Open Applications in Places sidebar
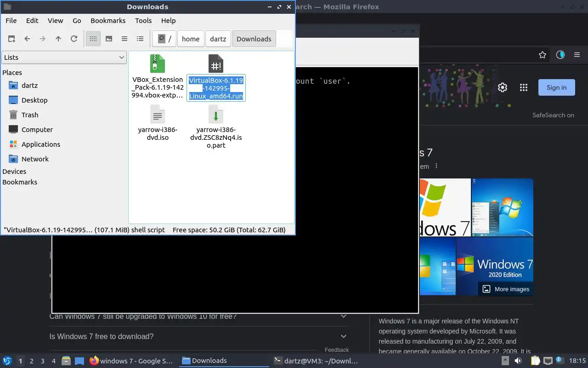This screenshot has width=588, height=368. coord(40,144)
